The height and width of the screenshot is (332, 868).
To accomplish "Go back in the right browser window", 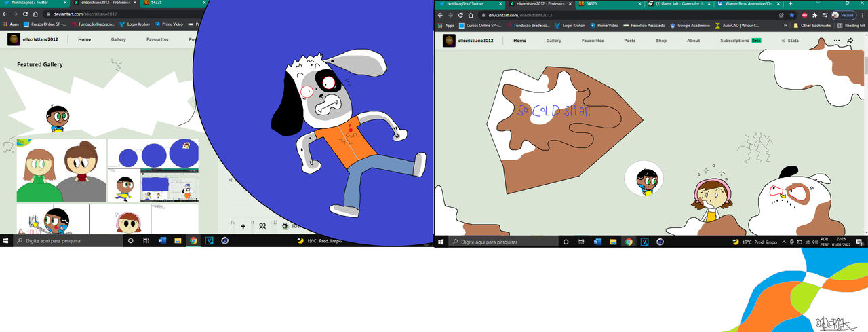I will pos(440,14).
